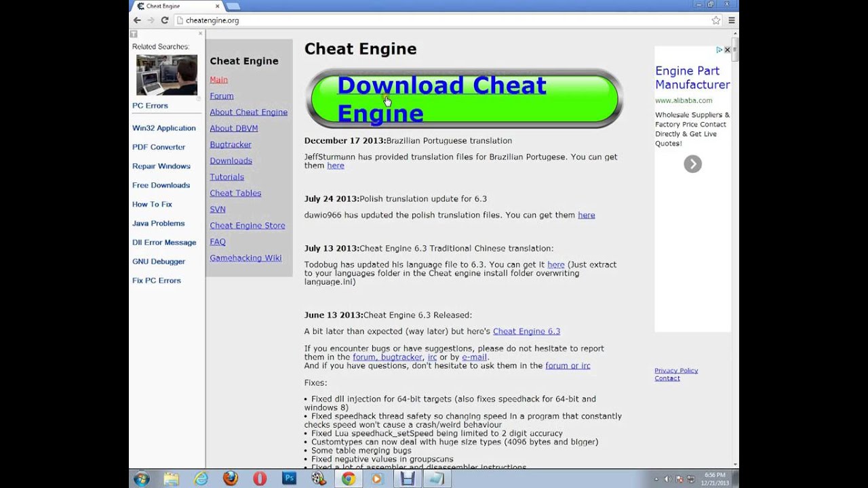Open the SVN link
This screenshot has width=868, height=488.
tap(218, 209)
